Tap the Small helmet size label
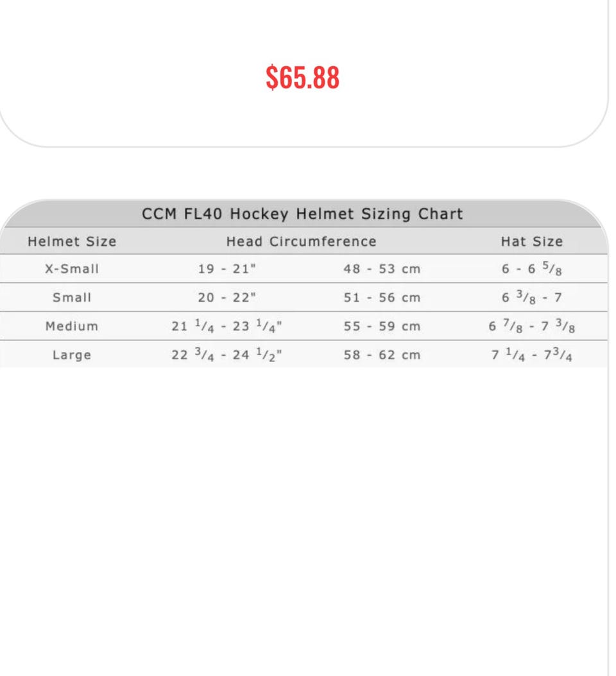Image resolution: width=616 pixels, height=676 pixels. [x=72, y=298]
